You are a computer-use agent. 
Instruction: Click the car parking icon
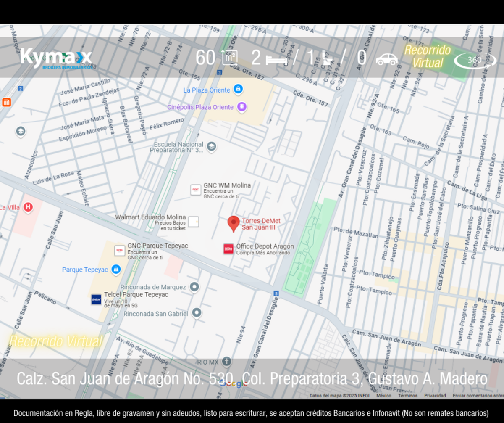pos(387,59)
